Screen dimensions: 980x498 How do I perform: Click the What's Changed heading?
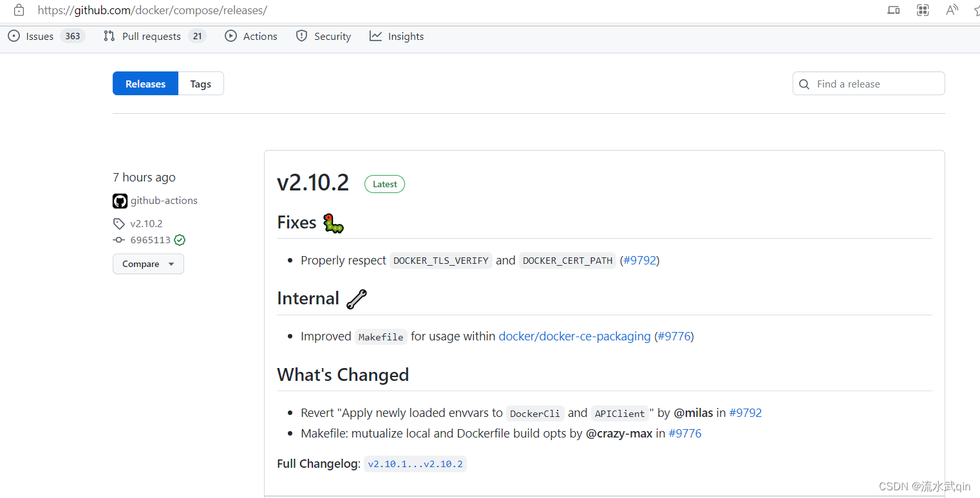343,374
